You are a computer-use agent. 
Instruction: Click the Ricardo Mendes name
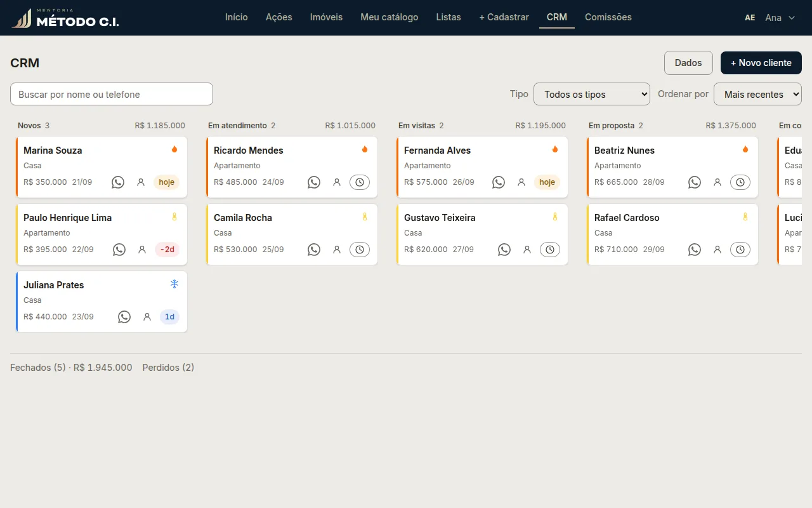pos(249,150)
